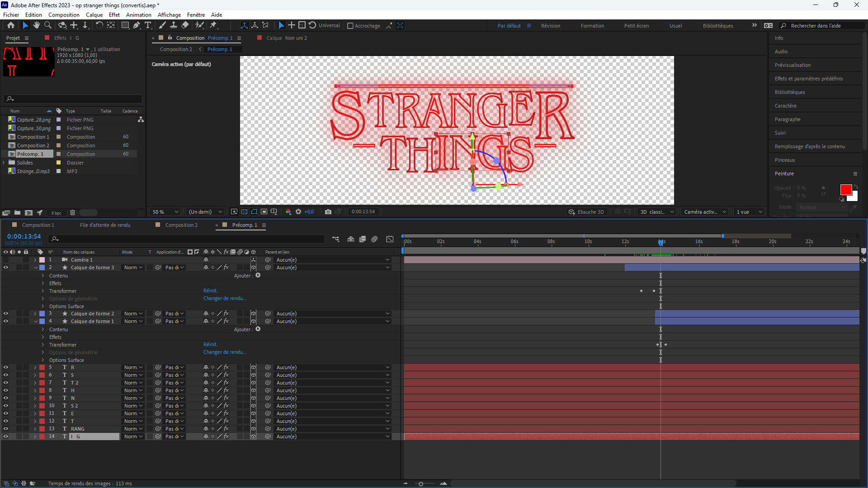
Task: Select the Brush tool
Action: 162,25
